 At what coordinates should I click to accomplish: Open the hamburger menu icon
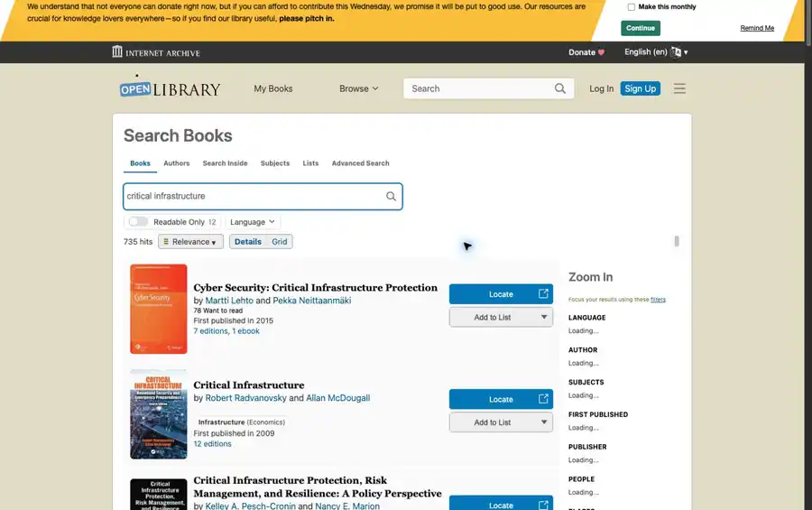[679, 88]
